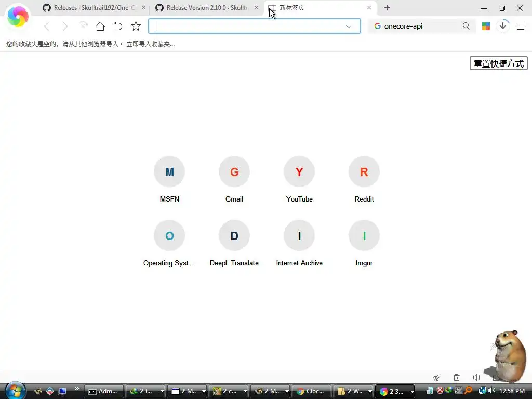Click the rocket accelerator icon in status bar
This screenshot has width=532, height=399.
click(436, 377)
